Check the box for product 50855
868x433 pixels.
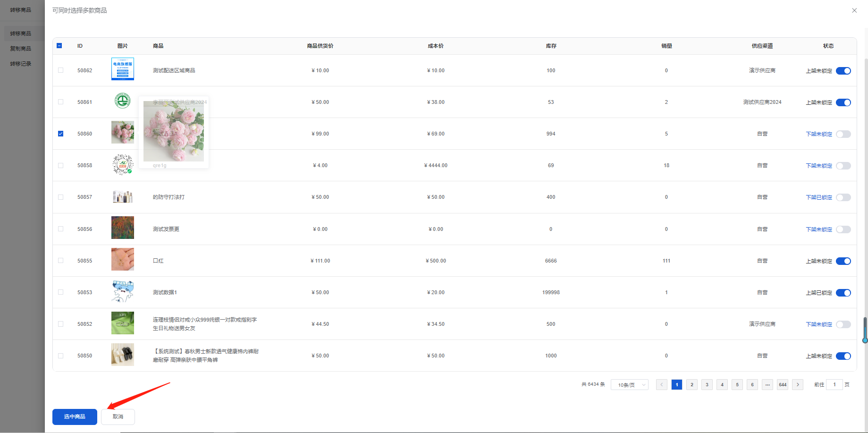[60, 261]
